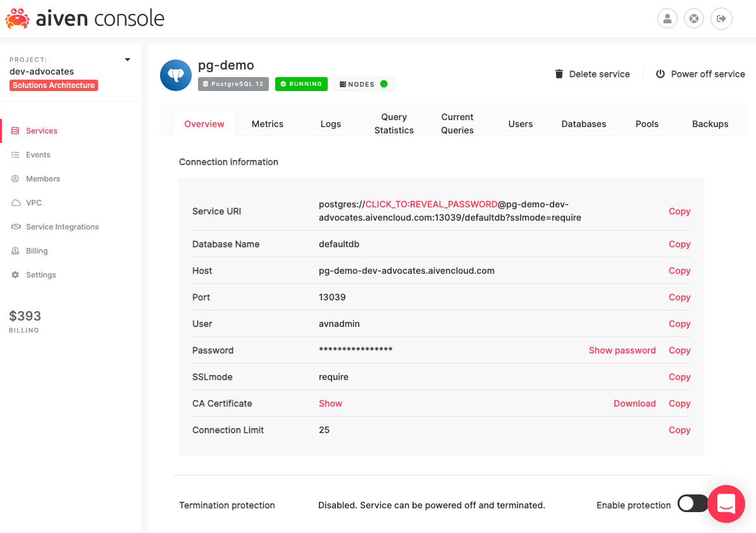The height and width of the screenshot is (533, 756).
Task: Download the CA Certificate
Action: [635, 403]
